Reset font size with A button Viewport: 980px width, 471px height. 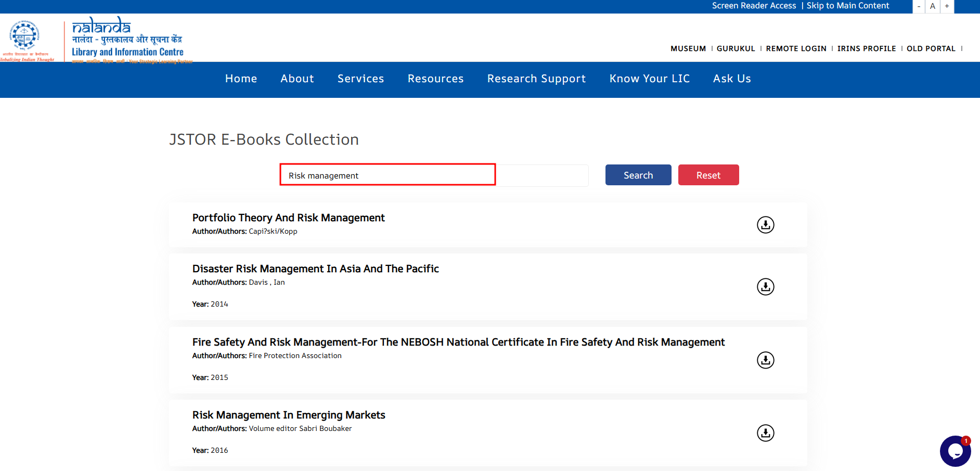coord(933,6)
